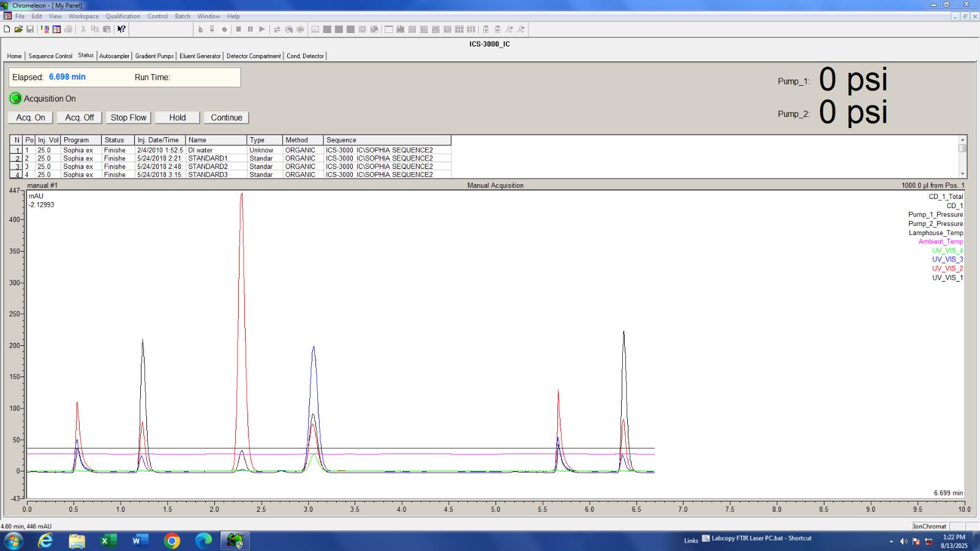Show hidden system tray icons
980x551 pixels.
[891, 541]
